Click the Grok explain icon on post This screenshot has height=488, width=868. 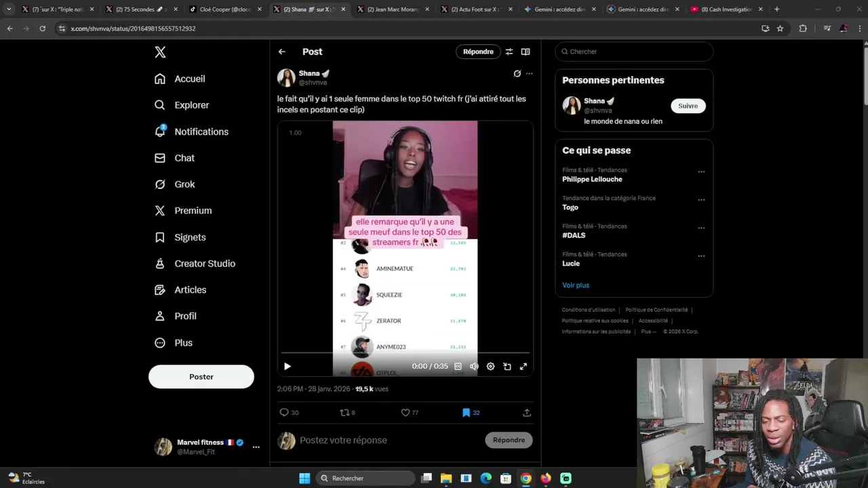pyautogui.click(x=517, y=74)
